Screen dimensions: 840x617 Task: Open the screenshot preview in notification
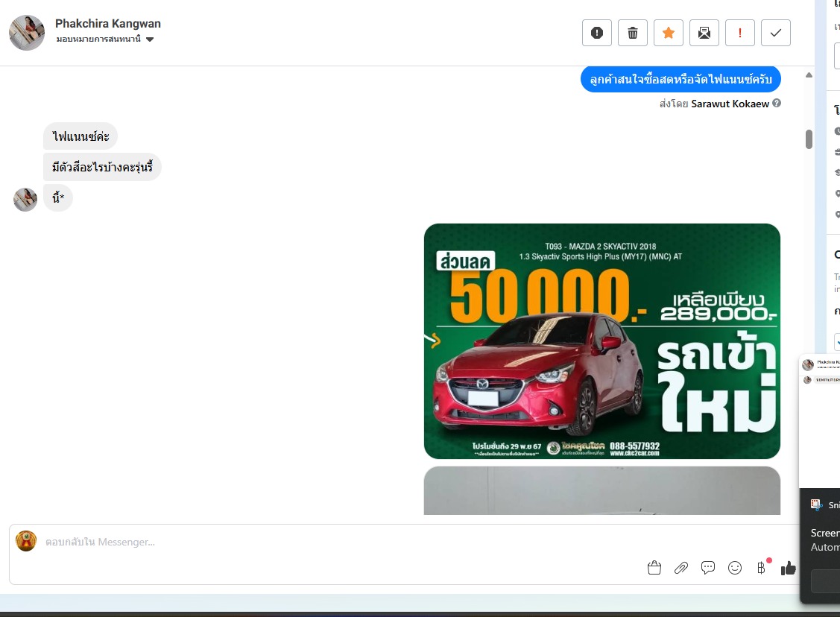[820, 421]
